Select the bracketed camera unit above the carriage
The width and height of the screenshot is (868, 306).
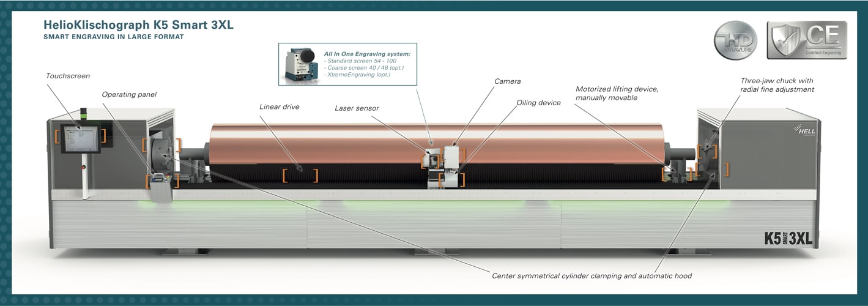454,154
